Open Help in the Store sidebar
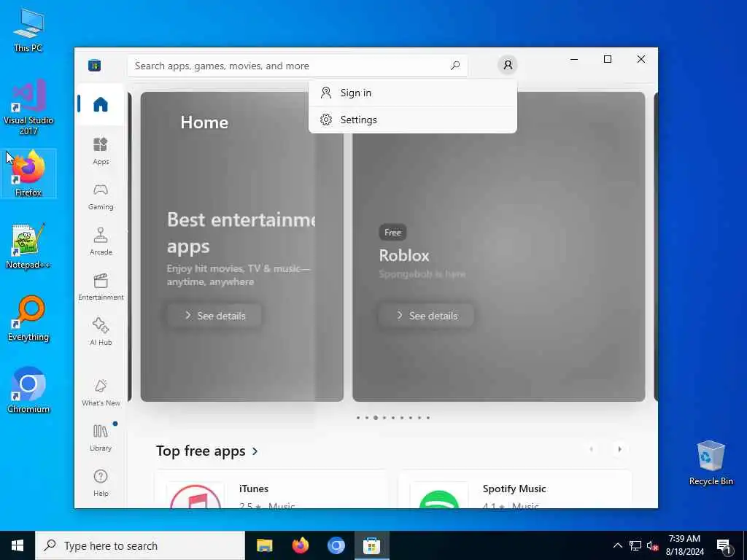 (x=101, y=483)
